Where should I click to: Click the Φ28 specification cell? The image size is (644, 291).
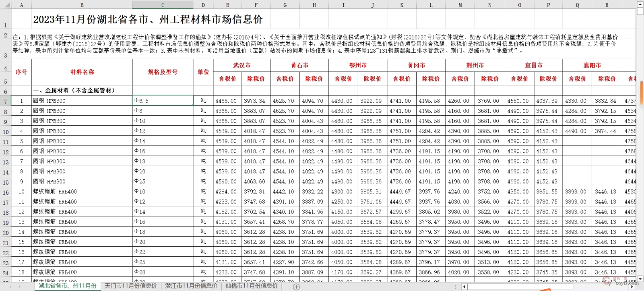tap(163, 272)
